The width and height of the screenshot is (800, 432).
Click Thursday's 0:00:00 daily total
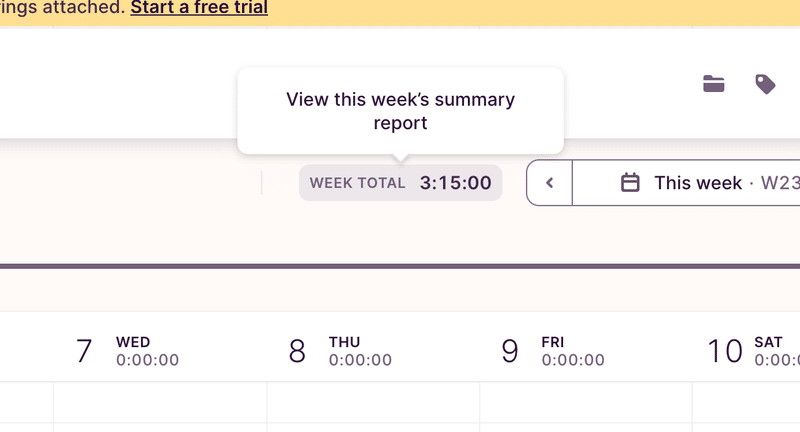[x=360, y=360]
